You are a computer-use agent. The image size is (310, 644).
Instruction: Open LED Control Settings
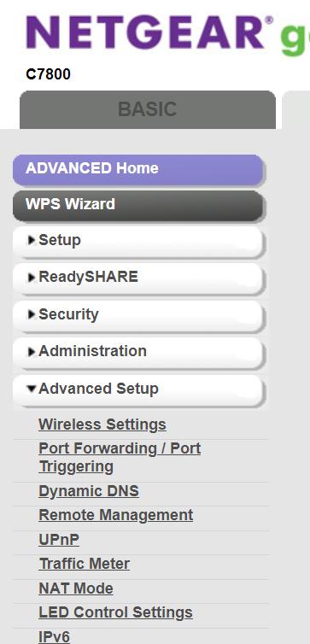115,612
